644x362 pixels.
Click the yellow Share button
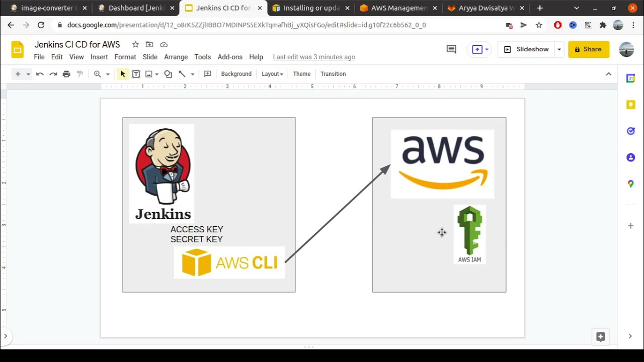point(589,49)
